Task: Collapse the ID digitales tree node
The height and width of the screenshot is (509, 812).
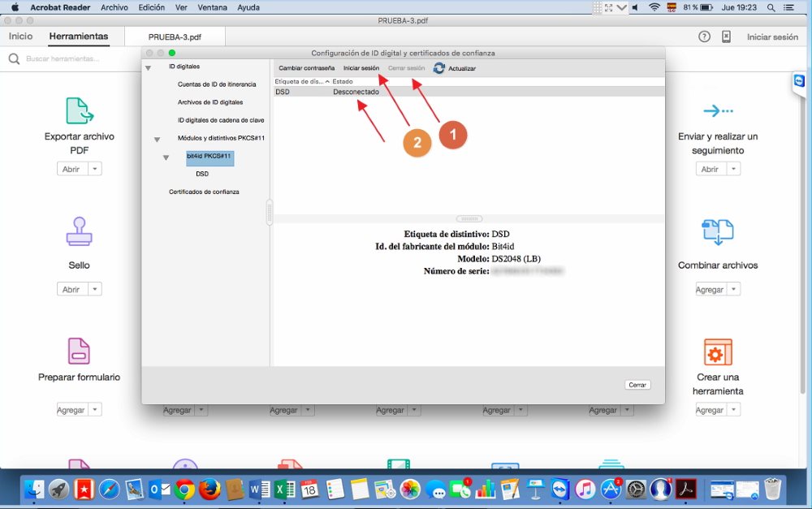Action: (148, 68)
